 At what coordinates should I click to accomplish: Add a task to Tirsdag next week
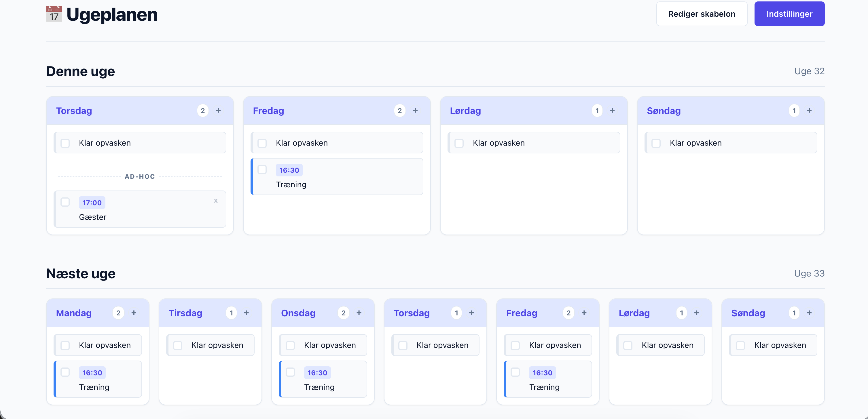[x=246, y=313]
